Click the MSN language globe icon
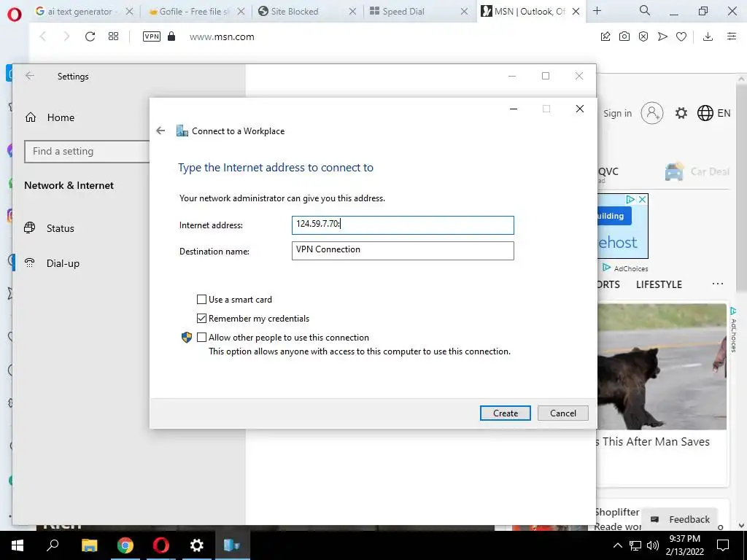 (705, 113)
